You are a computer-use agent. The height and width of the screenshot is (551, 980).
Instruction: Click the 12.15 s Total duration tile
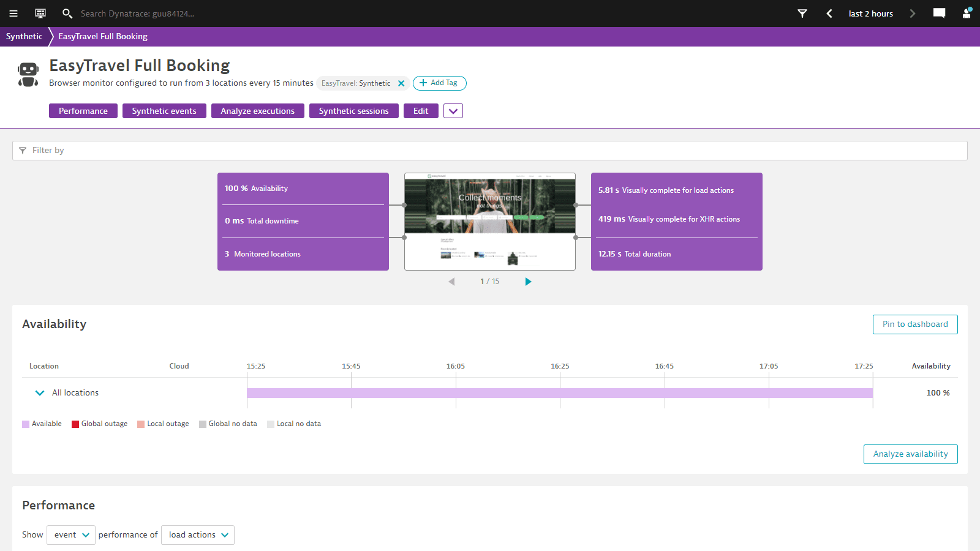(677, 254)
